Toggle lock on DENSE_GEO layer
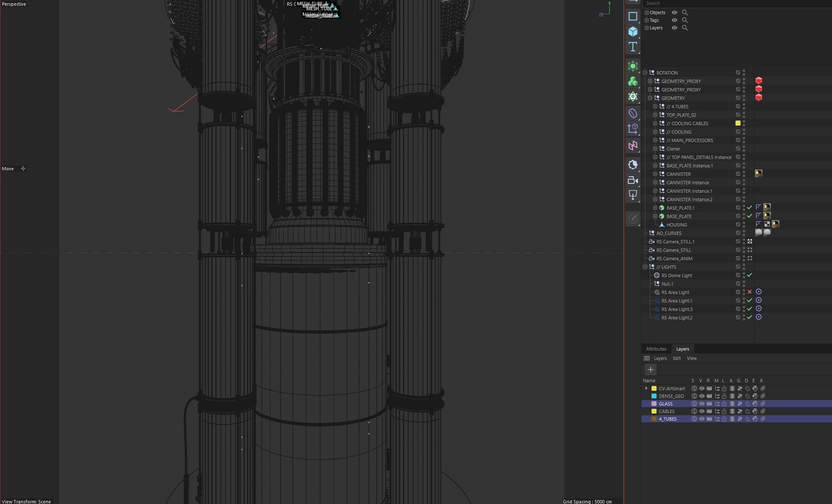The height and width of the screenshot is (504, 832). pos(724,396)
